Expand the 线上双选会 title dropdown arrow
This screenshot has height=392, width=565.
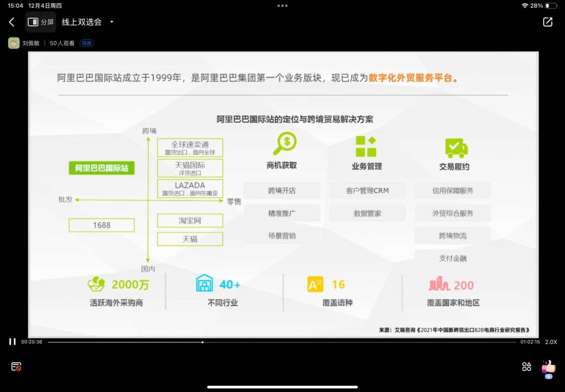coord(112,22)
